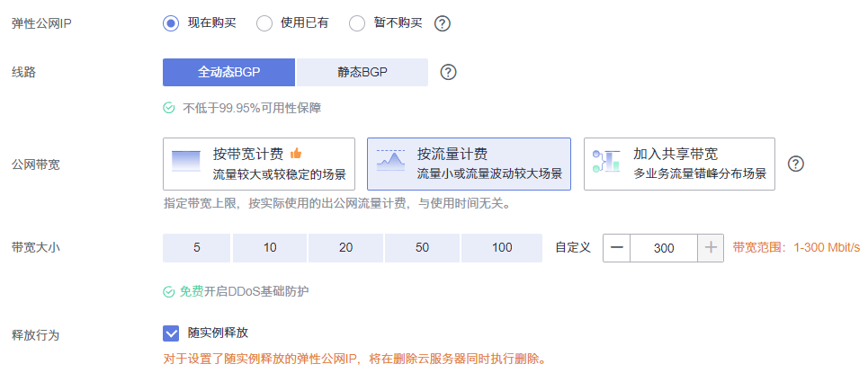Click help icon beside 加入共享带宽 card
868x373 pixels.
[795, 164]
